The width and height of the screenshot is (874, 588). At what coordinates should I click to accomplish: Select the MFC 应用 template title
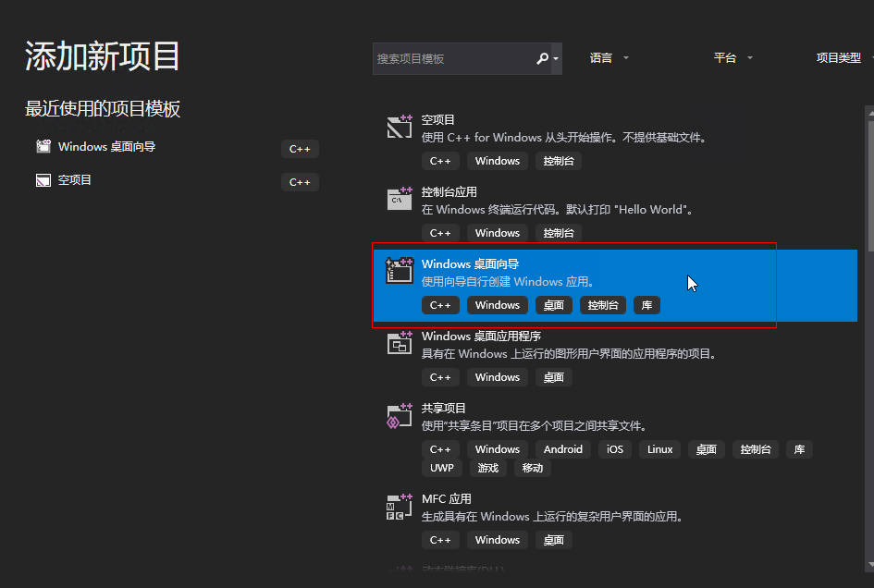pos(446,499)
